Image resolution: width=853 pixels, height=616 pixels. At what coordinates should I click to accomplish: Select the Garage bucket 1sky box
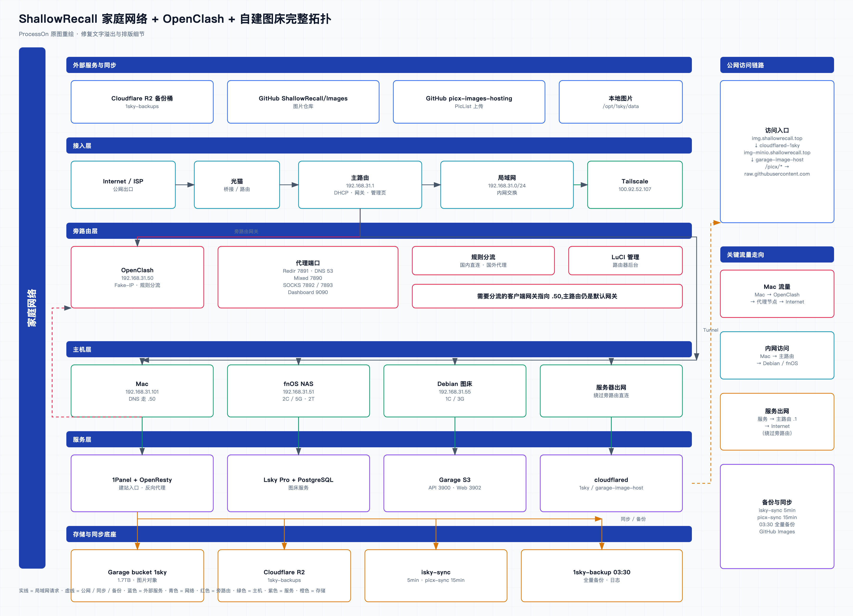point(137,575)
